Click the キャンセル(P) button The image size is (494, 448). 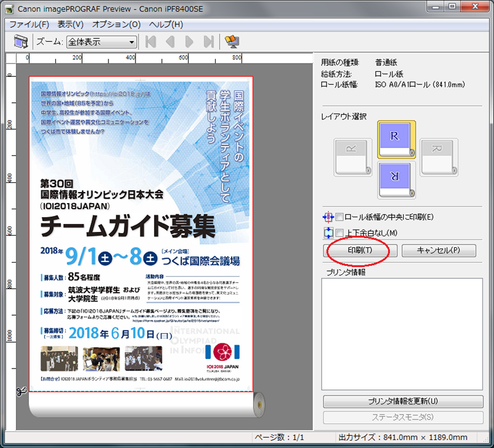439,250
